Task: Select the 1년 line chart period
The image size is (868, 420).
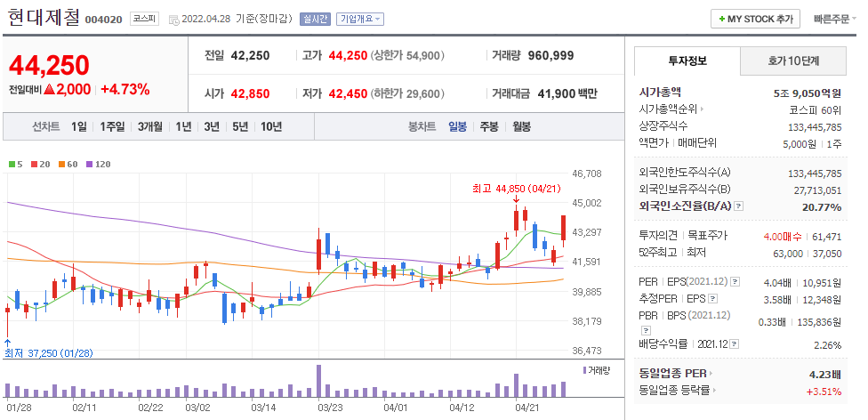Action: click(183, 127)
